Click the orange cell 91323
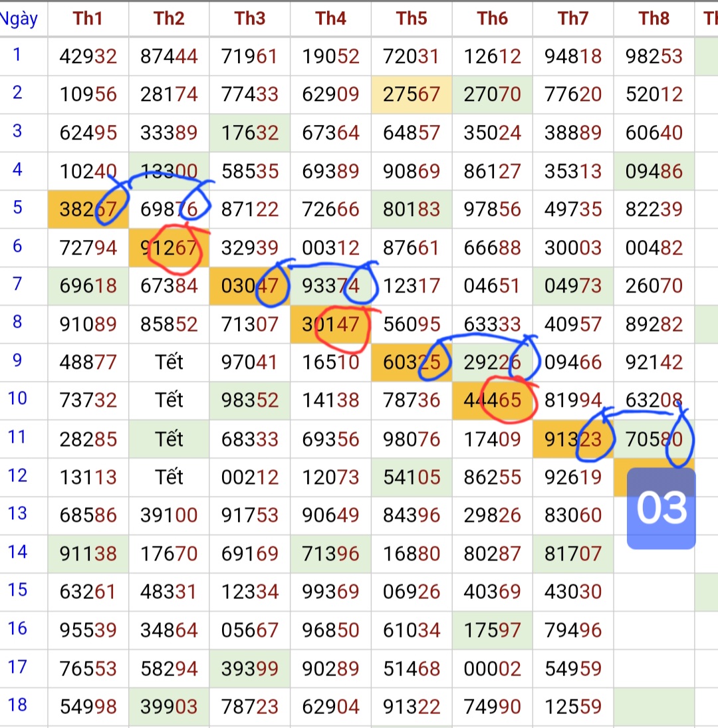This screenshot has height=728, width=718. 572,439
